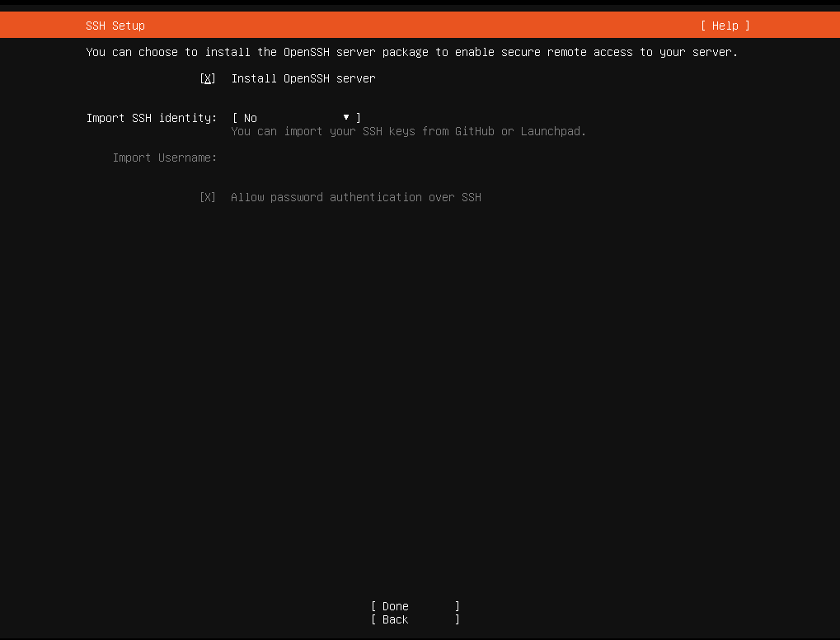Toggle Allow password authentication over SSH
Screen dimensions: 840x640
click(207, 197)
